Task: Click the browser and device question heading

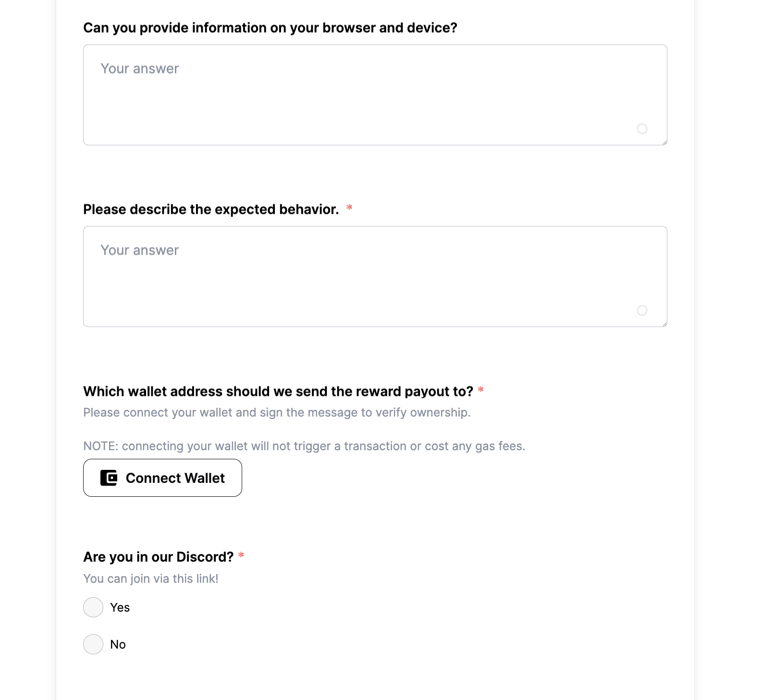Action: [270, 28]
